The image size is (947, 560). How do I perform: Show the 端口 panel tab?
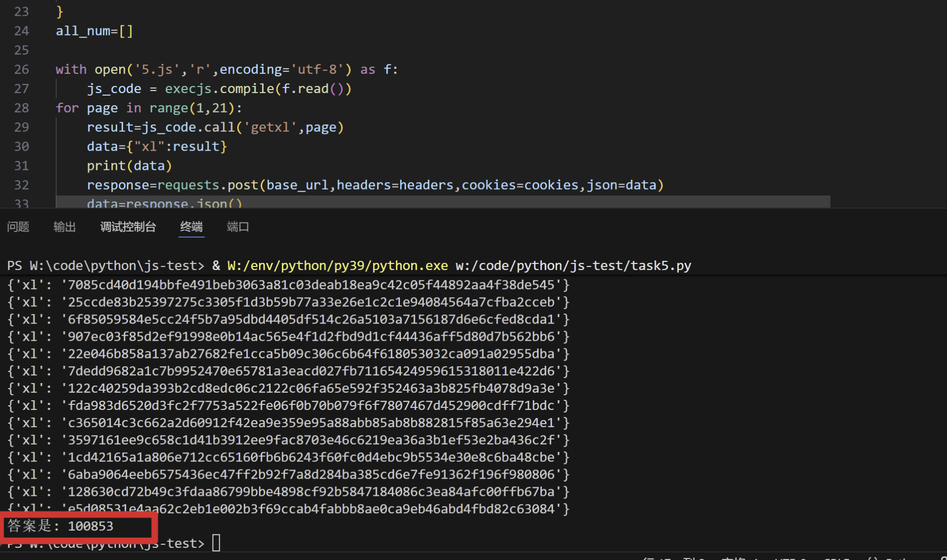point(238,227)
